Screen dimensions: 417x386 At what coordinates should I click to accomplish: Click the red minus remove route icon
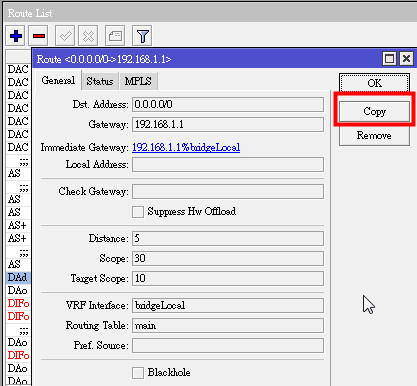tap(39, 36)
